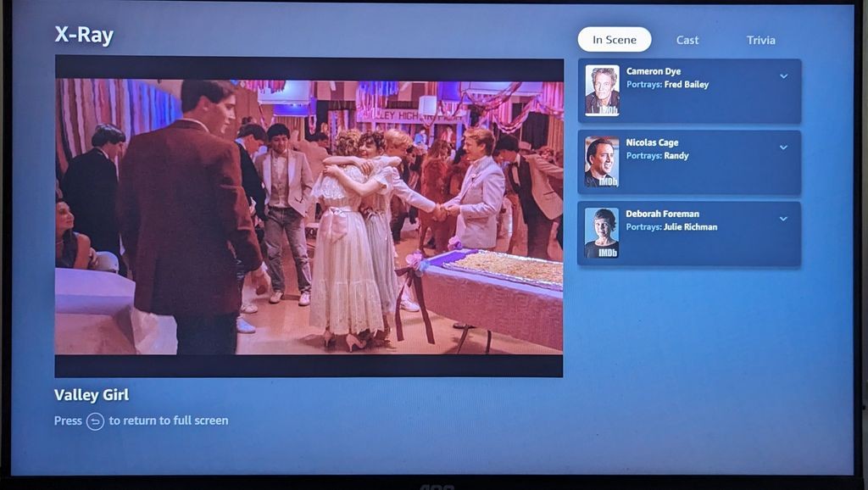Select Nicolas Cage's IMDb photo
This screenshot has width=868, height=490.
[602, 162]
